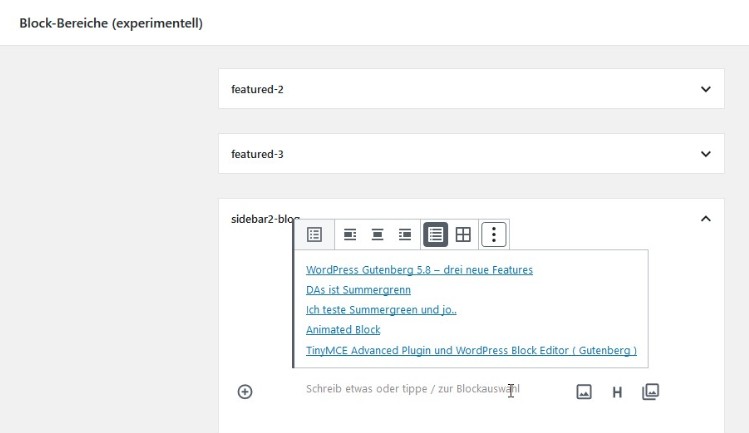Open TinyMCE Advanced Plugin post link

(471, 351)
